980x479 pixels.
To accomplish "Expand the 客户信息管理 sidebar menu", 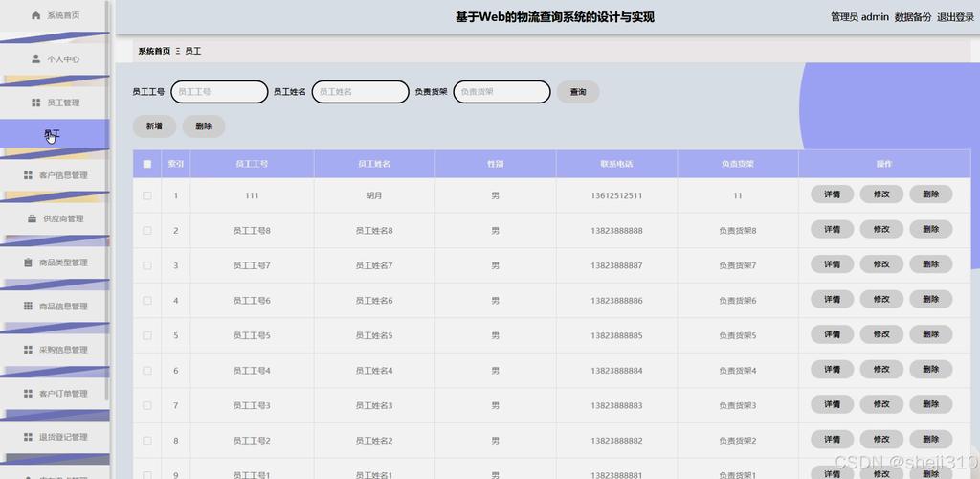I will point(55,175).
